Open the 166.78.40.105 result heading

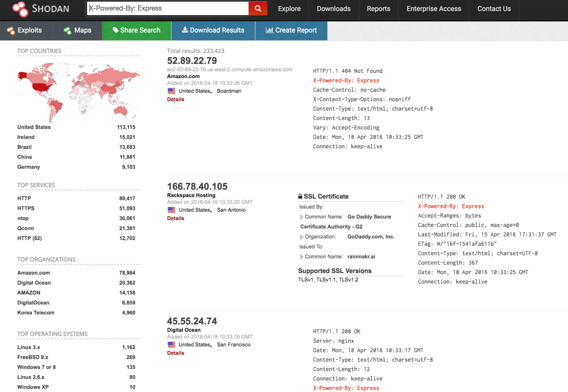coord(197,186)
